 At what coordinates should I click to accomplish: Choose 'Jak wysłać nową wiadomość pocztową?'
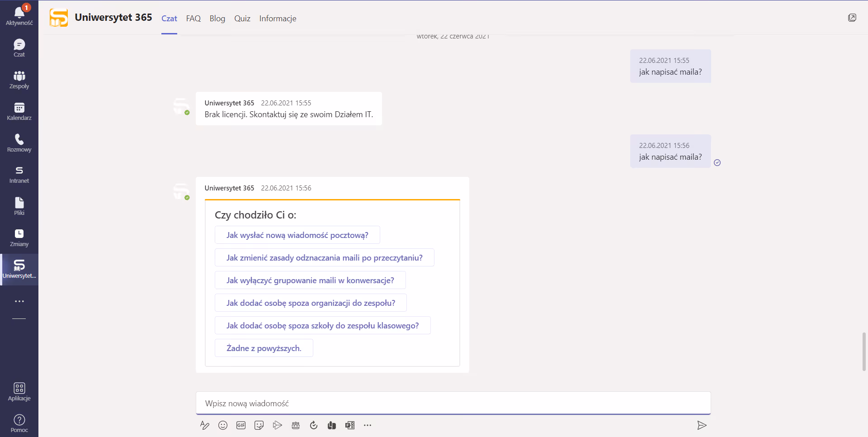tap(297, 235)
